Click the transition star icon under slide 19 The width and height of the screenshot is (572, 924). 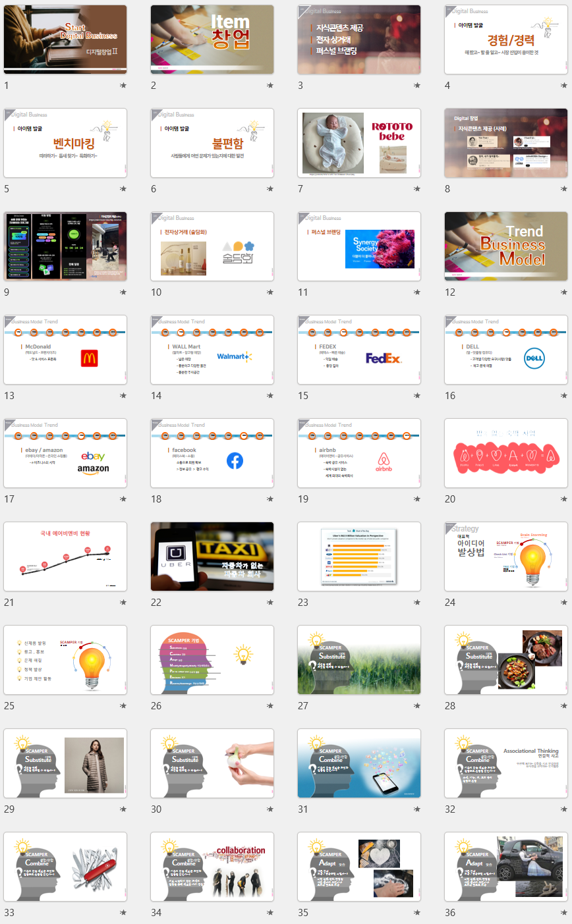[x=416, y=499]
